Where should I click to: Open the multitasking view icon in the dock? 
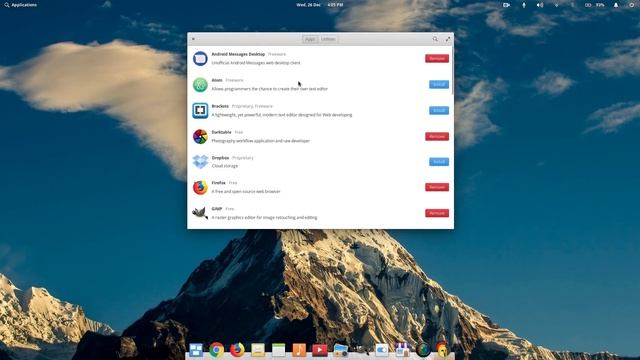tap(196, 350)
